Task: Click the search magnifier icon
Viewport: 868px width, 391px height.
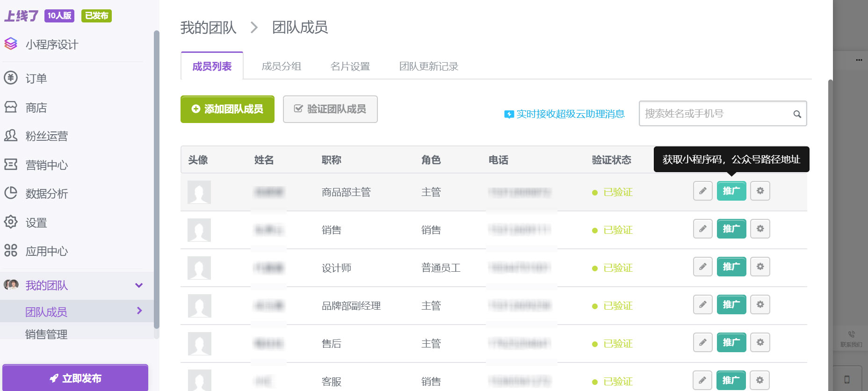Action: click(797, 114)
